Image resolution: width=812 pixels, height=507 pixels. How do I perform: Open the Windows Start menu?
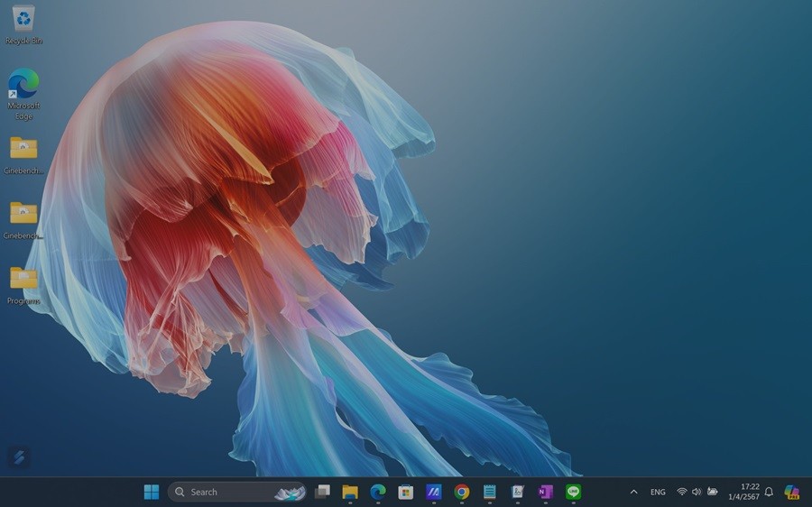(152, 492)
